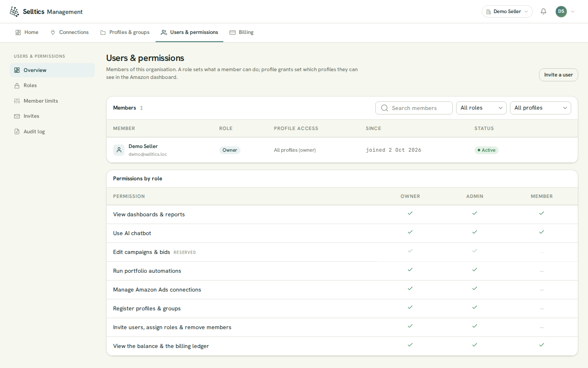
Task: Click the Owner checkmark for View dashboards & reports
Action: click(410, 213)
